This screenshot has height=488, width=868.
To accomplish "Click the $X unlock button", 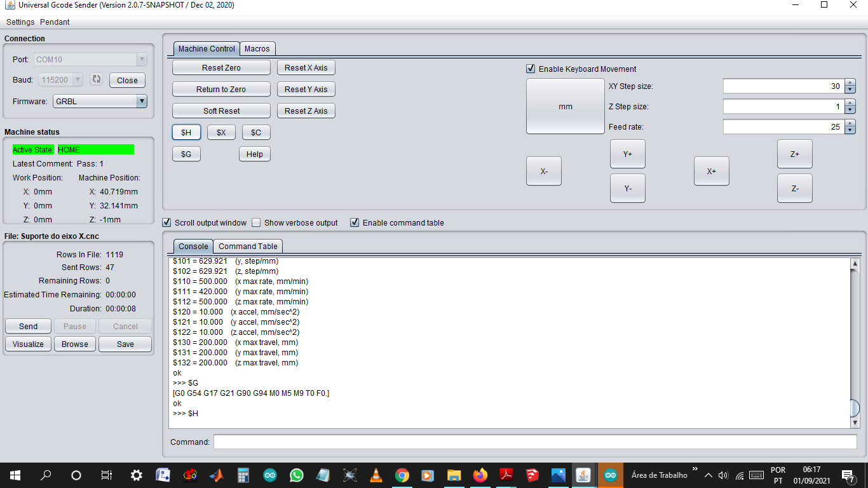I will click(221, 132).
